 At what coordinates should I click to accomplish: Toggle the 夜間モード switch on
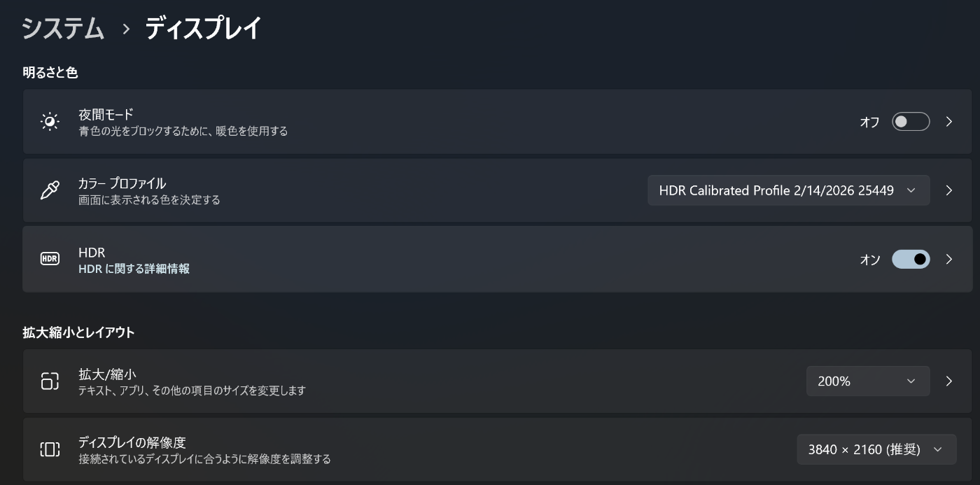tap(910, 122)
